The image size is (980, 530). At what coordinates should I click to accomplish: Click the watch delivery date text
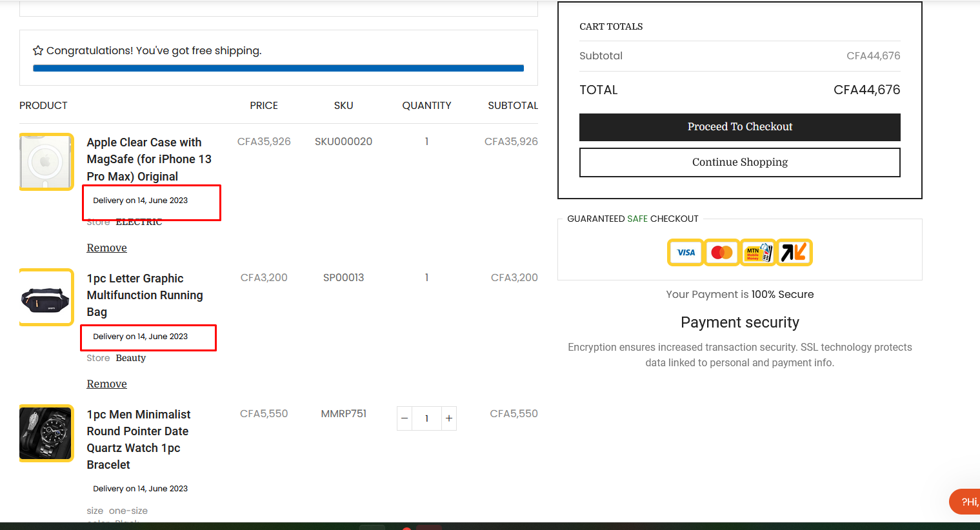click(x=140, y=488)
